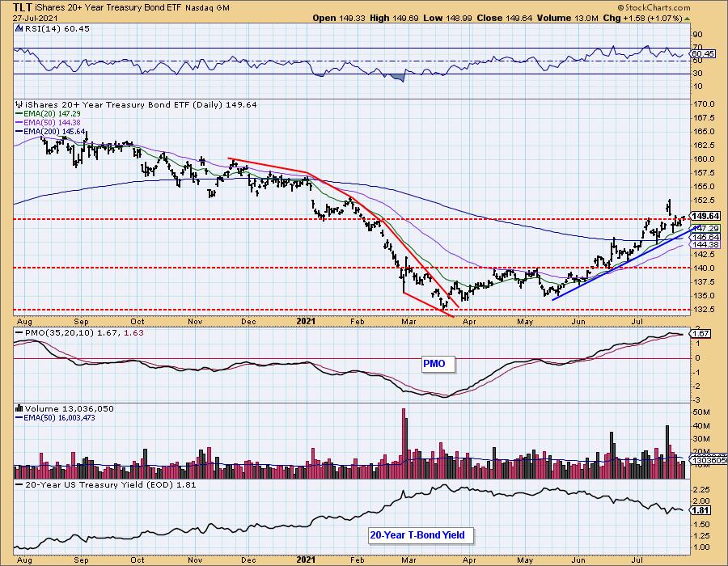Click the blue 'PMO' annotation box

438,364
